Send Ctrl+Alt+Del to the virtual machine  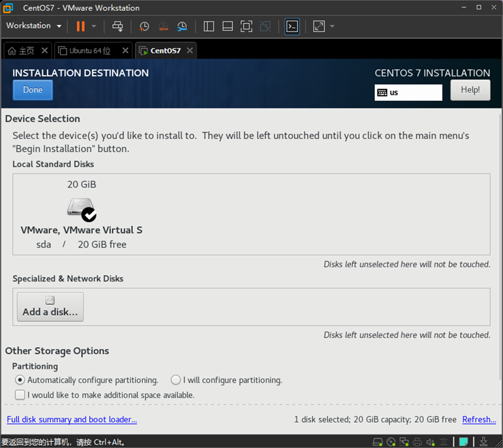tap(117, 26)
